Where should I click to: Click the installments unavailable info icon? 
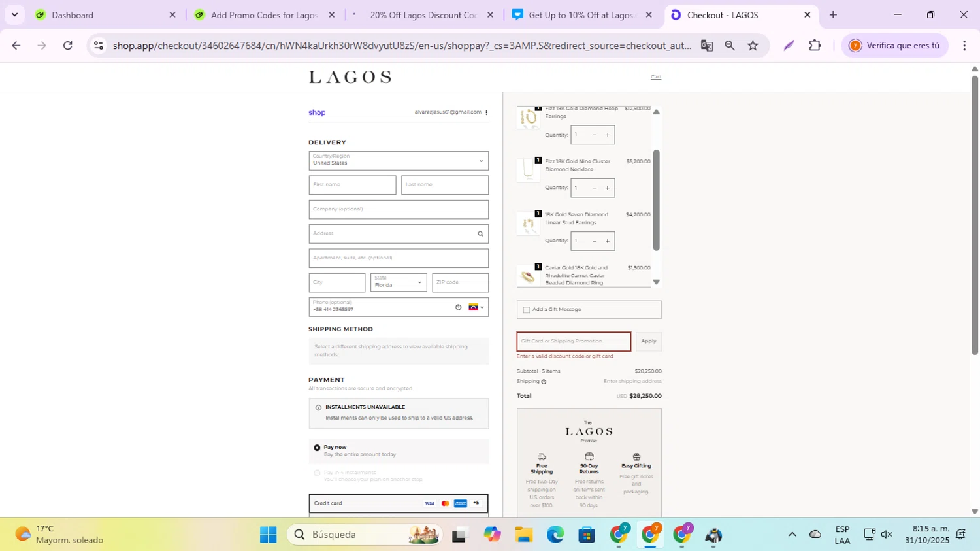click(x=318, y=408)
